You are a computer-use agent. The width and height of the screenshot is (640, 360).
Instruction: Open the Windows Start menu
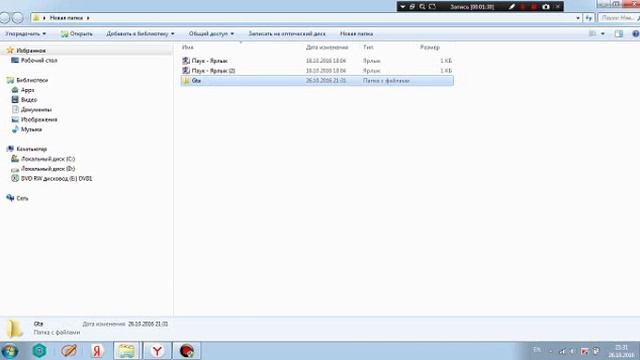pyautogui.click(x=9, y=351)
